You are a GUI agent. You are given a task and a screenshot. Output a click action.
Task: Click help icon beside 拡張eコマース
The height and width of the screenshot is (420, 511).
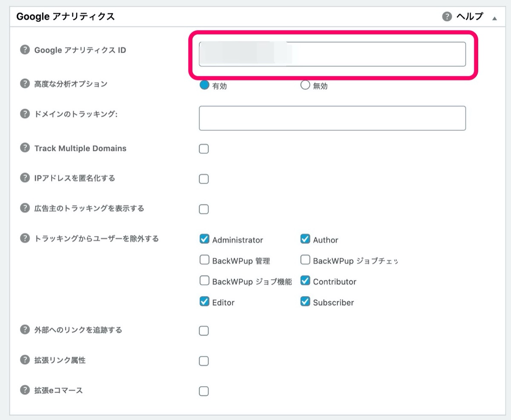(25, 390)
